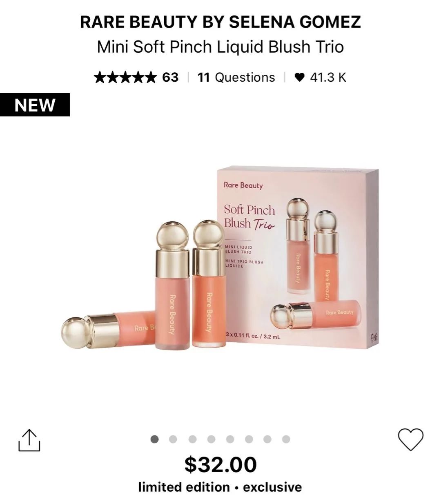Show the last carousel image dot
The height and width of the screenshot is (504, 441).
(286, 439)
